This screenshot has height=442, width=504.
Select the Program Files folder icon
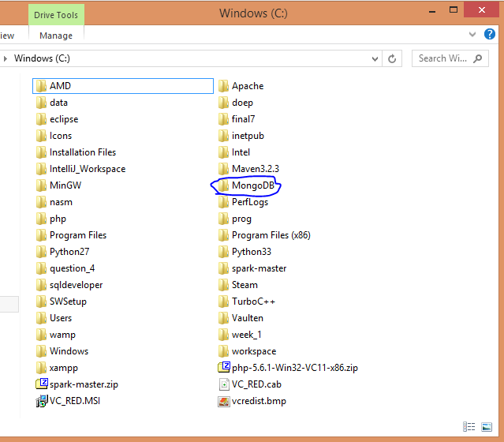41,235
